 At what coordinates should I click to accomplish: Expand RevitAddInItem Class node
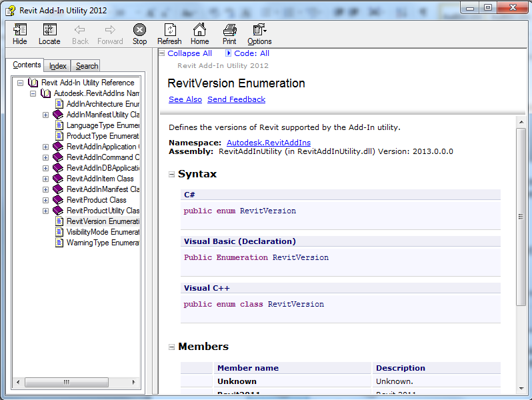coord(45,179)
